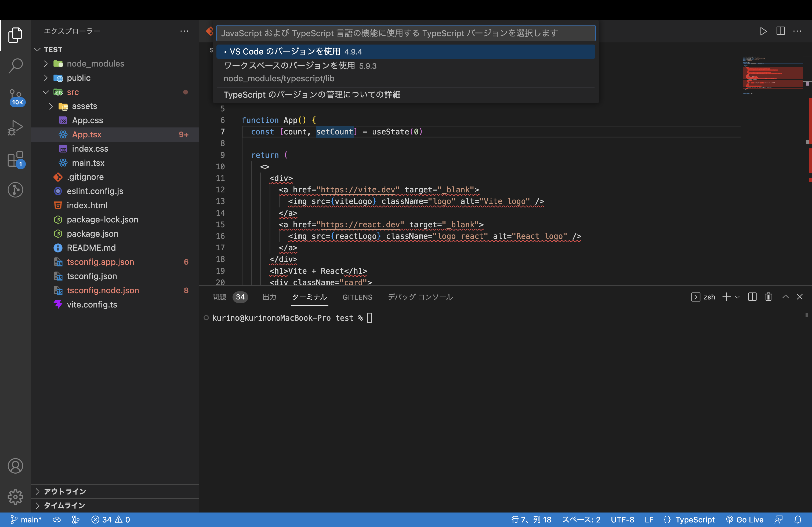This screenshot has height=527, width=812.
Task: Switch to the GITLENS tab
Action: [x=357, y=297]
